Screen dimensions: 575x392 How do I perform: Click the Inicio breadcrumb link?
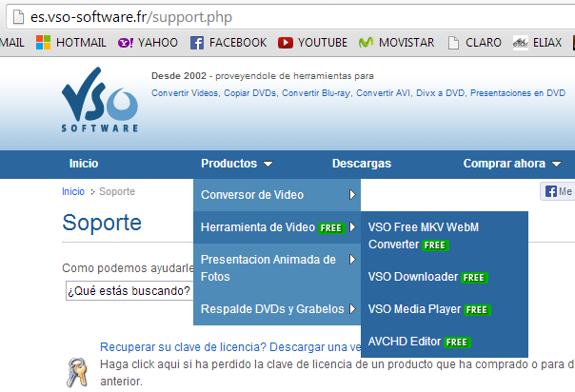pyautogui.click(x=73, y=191)
